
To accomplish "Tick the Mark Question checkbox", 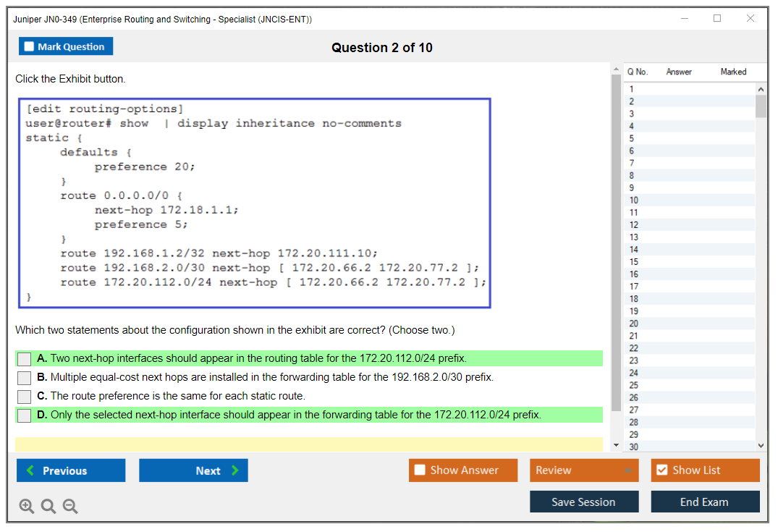I will 30,47.
